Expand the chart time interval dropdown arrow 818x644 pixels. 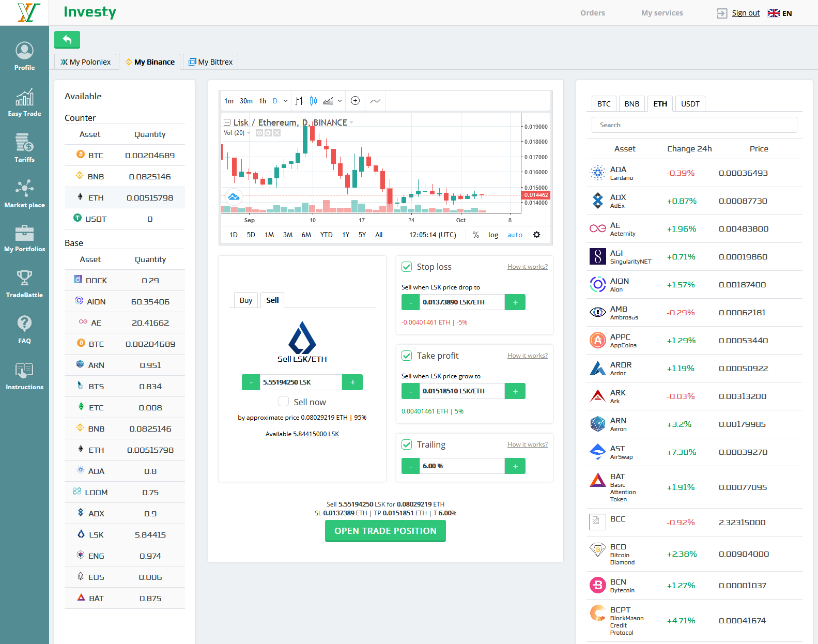point(286,101)
